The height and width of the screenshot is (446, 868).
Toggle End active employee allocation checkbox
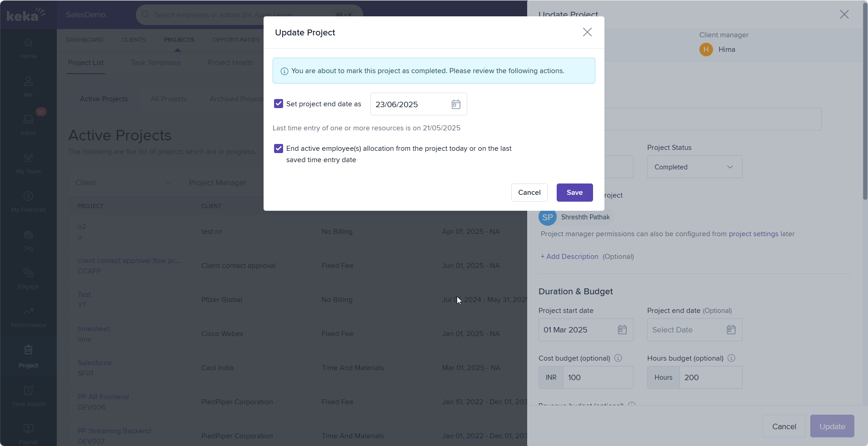click(x=279, y=149)
